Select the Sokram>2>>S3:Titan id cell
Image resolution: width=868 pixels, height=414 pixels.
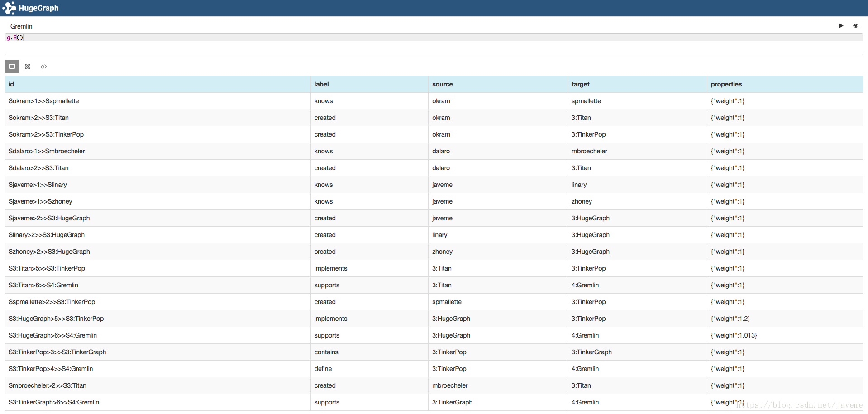(x=157, y=118)
